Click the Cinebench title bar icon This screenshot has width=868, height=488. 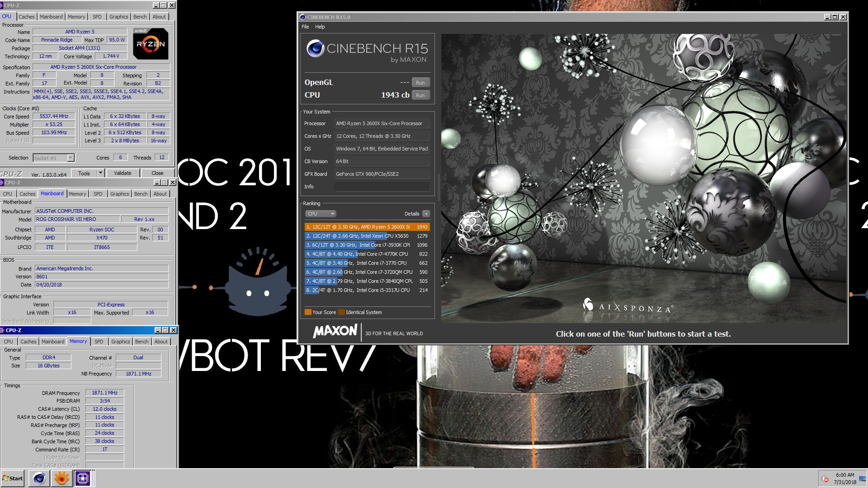(303, 17)
